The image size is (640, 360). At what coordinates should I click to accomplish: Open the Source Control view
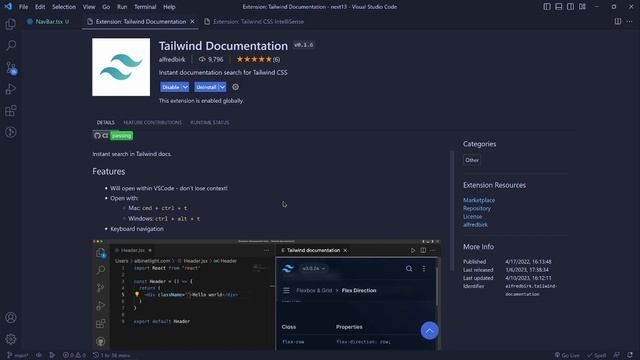[11, 67]
